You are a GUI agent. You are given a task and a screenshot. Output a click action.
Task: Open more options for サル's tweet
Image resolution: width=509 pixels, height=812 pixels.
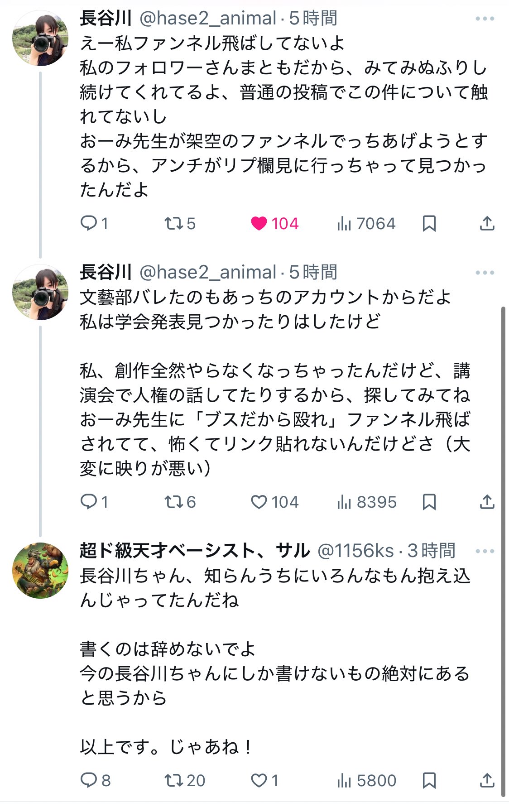pyautogui.click(x=485, y=551)
